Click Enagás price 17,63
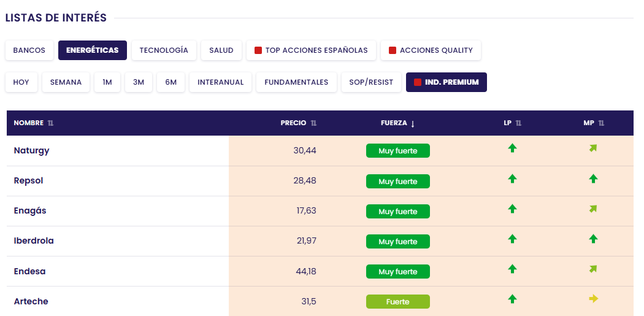Image resolution: width=644 pixels, height=316 pixels. (307, 210)
